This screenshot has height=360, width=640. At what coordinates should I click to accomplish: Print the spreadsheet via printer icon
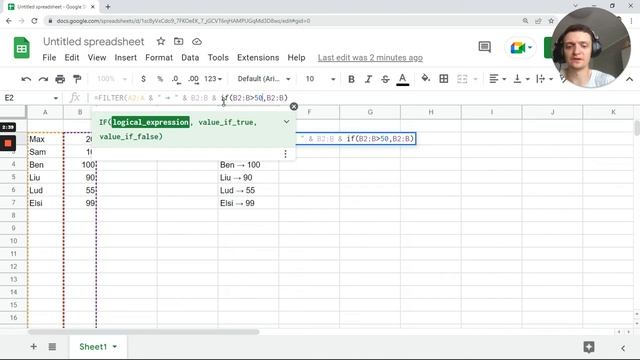point(60,79)
